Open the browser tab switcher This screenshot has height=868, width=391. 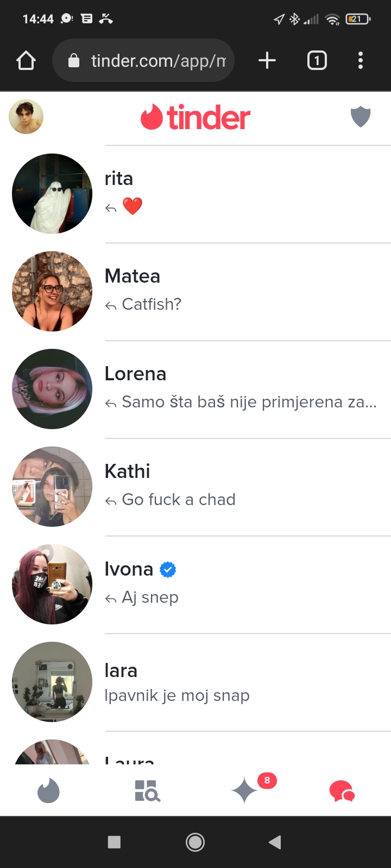pos(317,60)
